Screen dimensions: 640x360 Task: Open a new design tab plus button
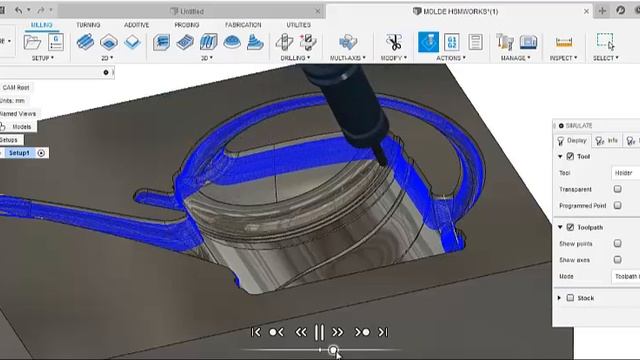pyautogui.click(x=602, y=11)
